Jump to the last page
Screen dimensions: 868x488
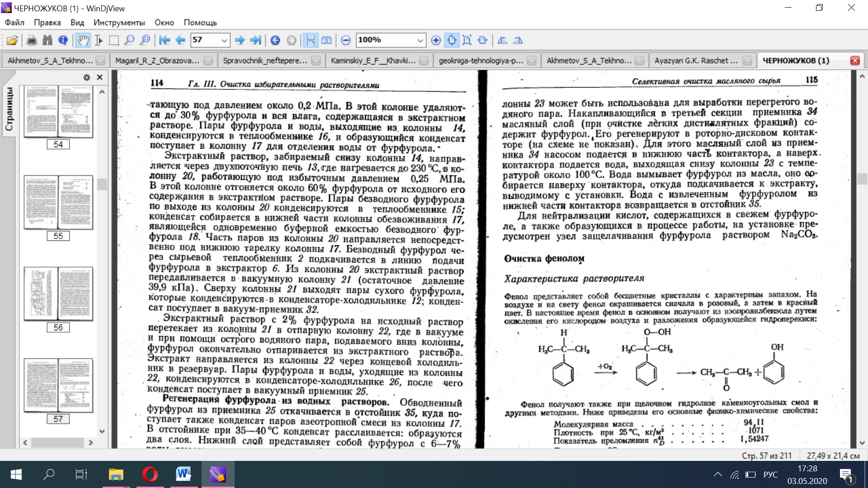point(256,40)
